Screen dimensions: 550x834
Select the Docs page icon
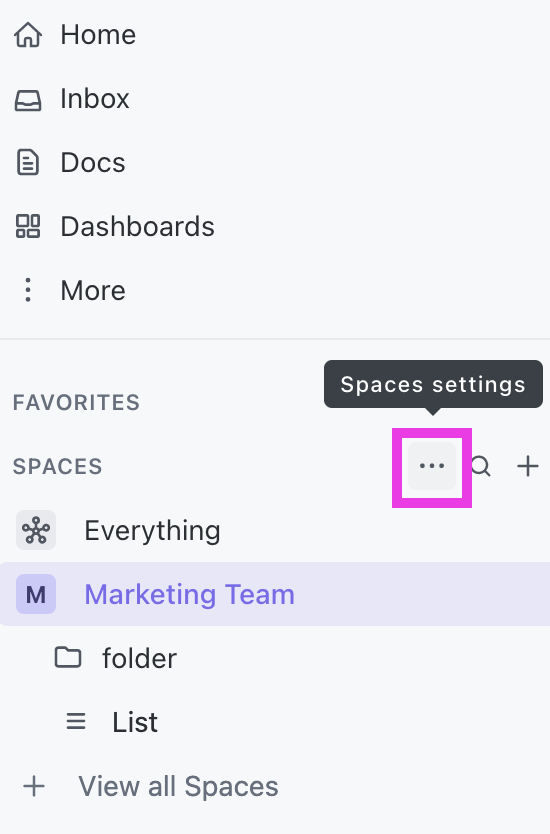[28, 163]
